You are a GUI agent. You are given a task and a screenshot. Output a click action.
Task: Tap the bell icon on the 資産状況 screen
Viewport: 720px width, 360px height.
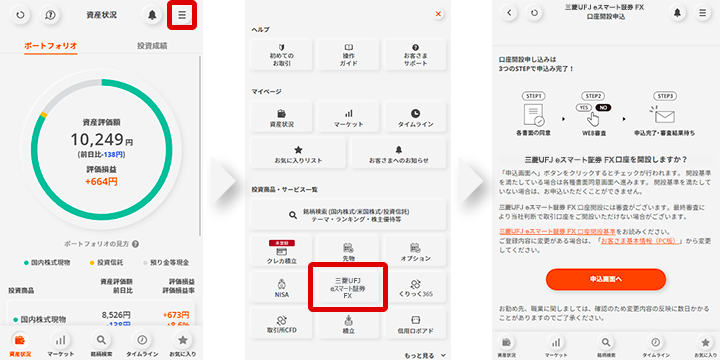click(152, 15)
